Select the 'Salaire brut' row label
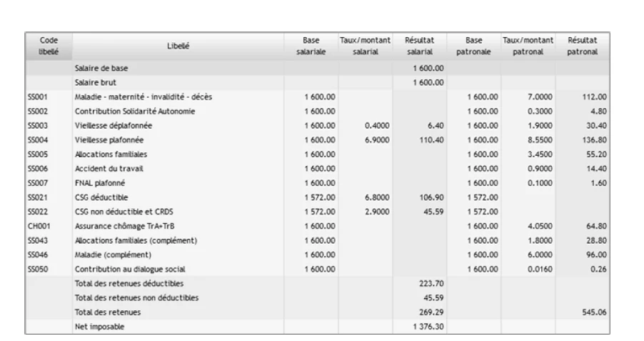The width and height of the screenshot is (644, 341). pos(95,83)
